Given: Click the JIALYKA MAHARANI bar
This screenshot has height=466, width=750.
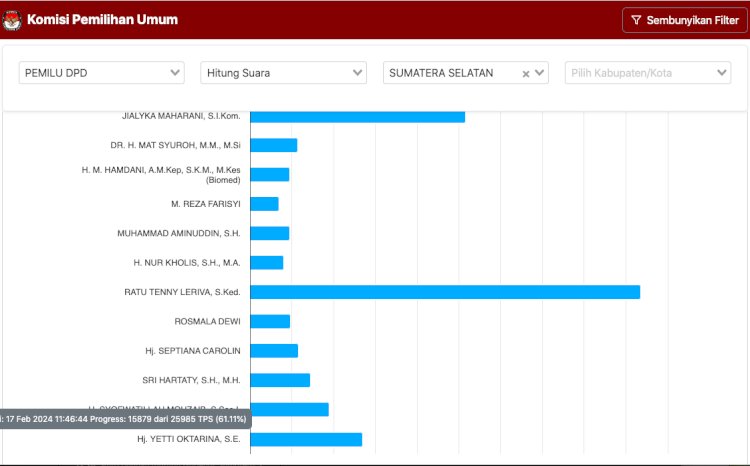Looking at the screenshot, I should point(357,116).
